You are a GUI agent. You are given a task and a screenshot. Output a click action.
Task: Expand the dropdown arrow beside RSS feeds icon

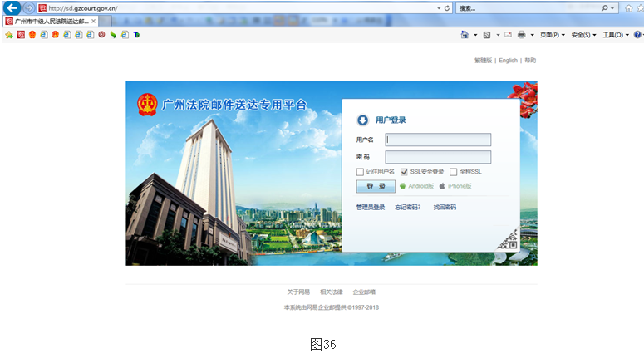pos(498,35)
